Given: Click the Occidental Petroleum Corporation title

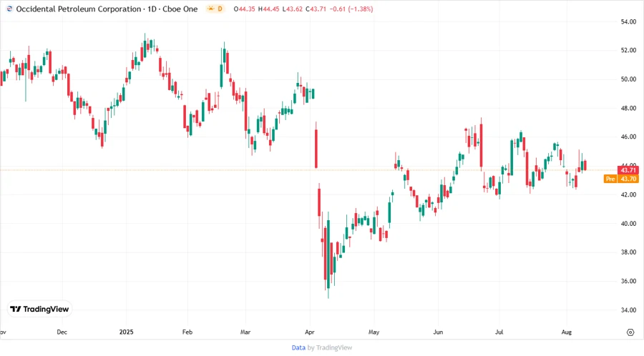Looking at the screenshot, I should click(x=79, y=9).
